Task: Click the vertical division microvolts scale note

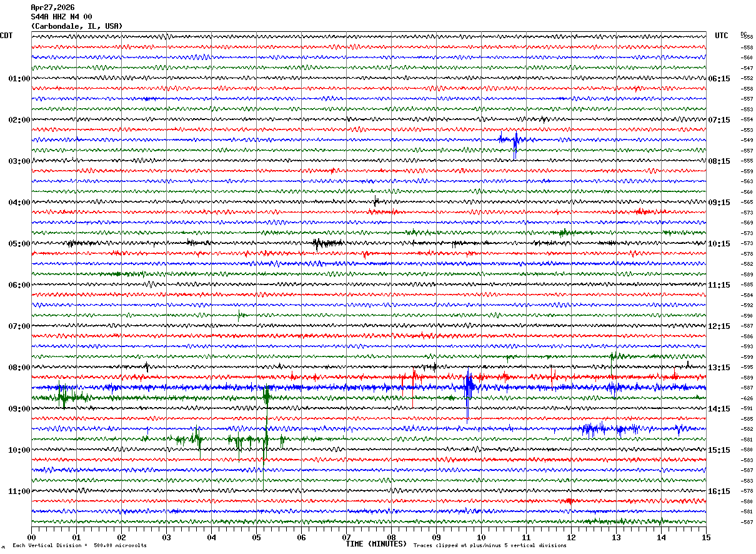Action: (x=79, y=546)
